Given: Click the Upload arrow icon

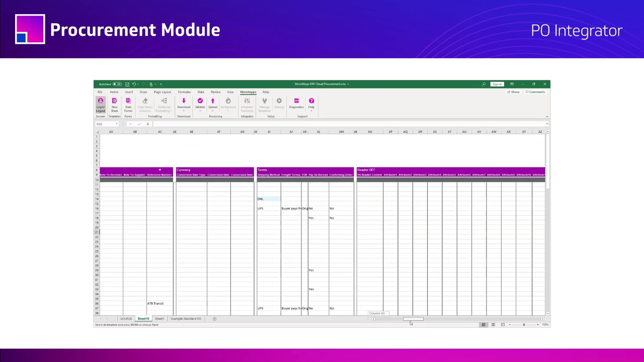Looking at the screenshot, I should point(213,101).
